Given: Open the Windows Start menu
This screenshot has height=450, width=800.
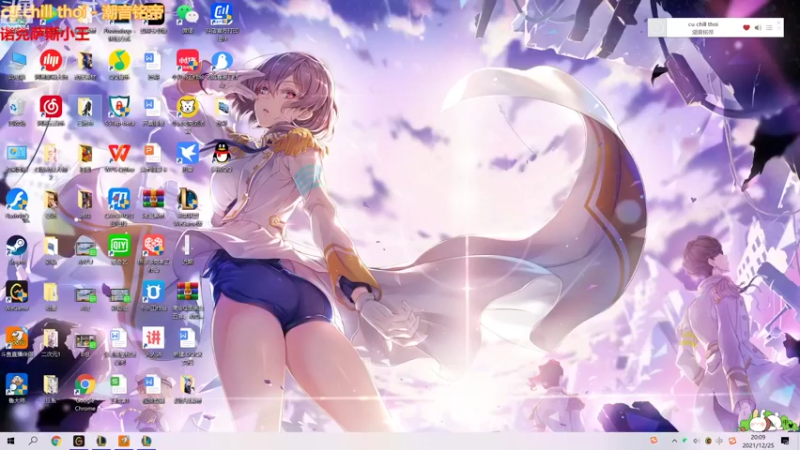Looking at the screenshot, I should point(10,441).
